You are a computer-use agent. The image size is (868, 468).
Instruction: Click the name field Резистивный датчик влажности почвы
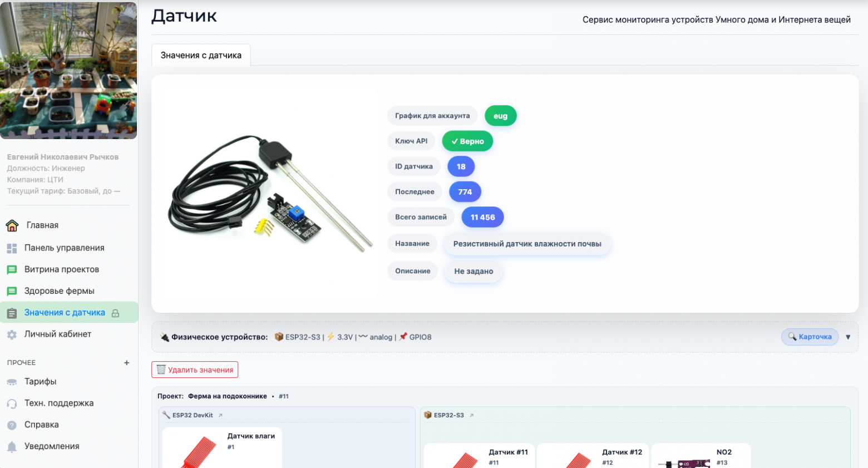pyautogui.click(x=527, y=244)
